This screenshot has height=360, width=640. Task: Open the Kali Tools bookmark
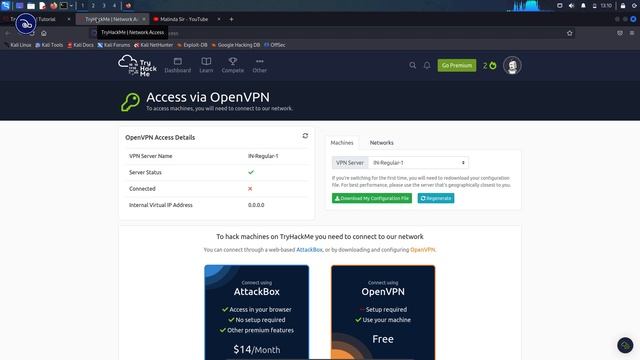click(49, 45)
